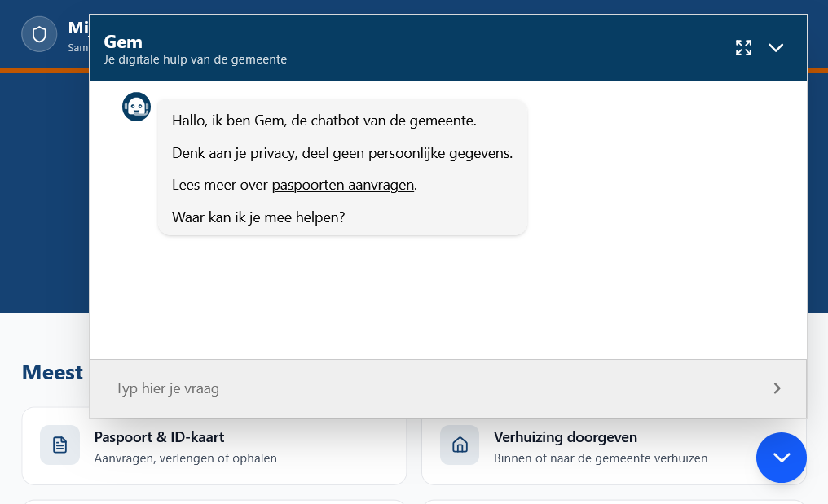Click the down chevron in the Gem header
Viewport: 828px width, 504px height.
pyautogui.click(x=775, y=47)
